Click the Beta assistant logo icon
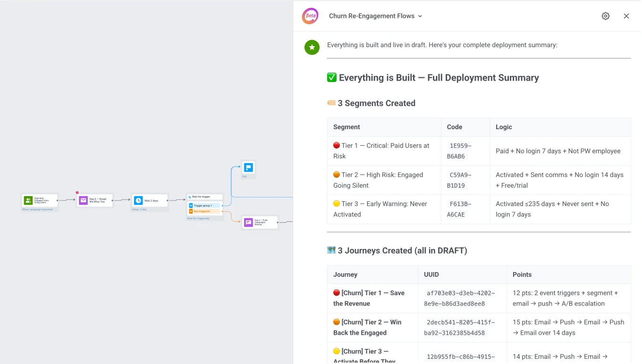This screenshot has width=642, height=364. click(310, 16)
